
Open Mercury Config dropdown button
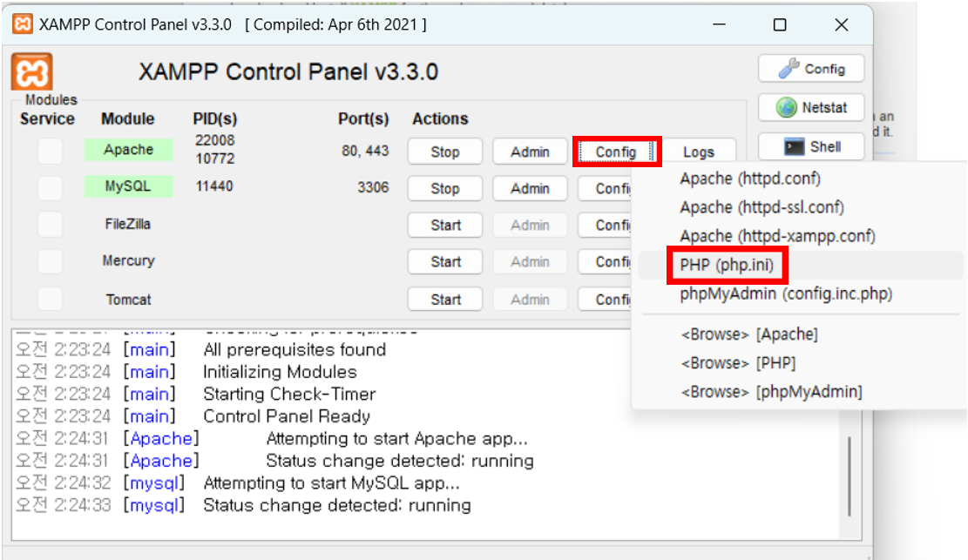[605, 262]
